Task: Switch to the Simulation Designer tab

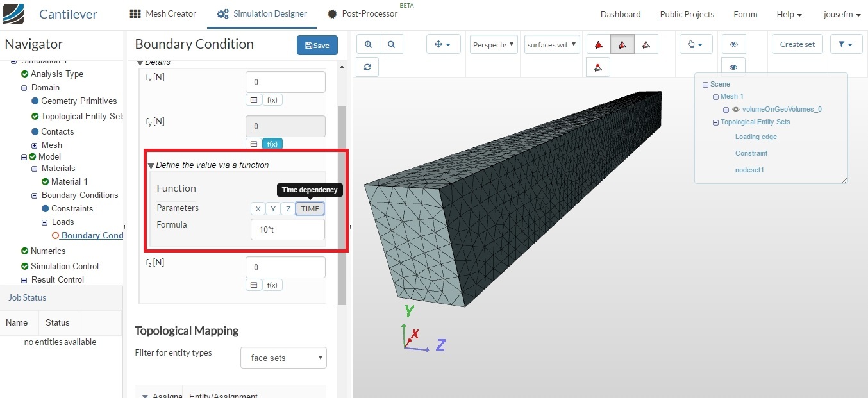Action: [x=262, y=13]
